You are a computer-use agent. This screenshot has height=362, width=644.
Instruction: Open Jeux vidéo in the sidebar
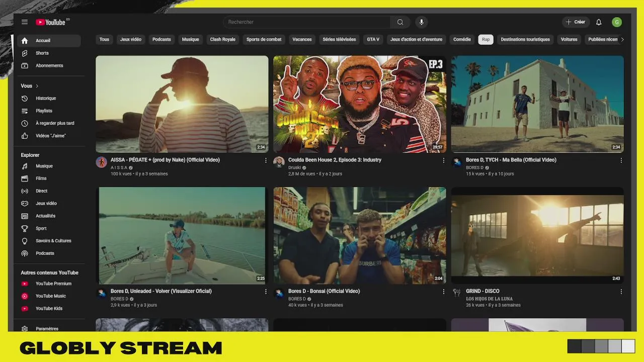(x=49, y=204)
